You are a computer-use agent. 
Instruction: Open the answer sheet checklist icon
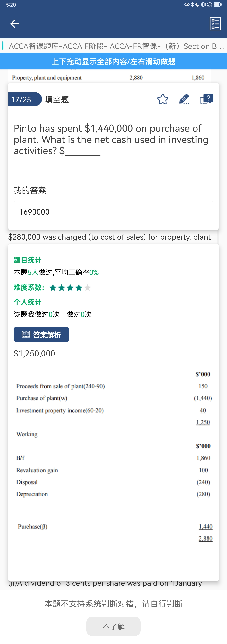[215, 24]
